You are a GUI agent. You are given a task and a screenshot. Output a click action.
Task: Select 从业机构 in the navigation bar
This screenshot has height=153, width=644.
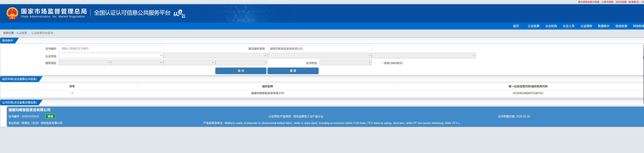551,26
